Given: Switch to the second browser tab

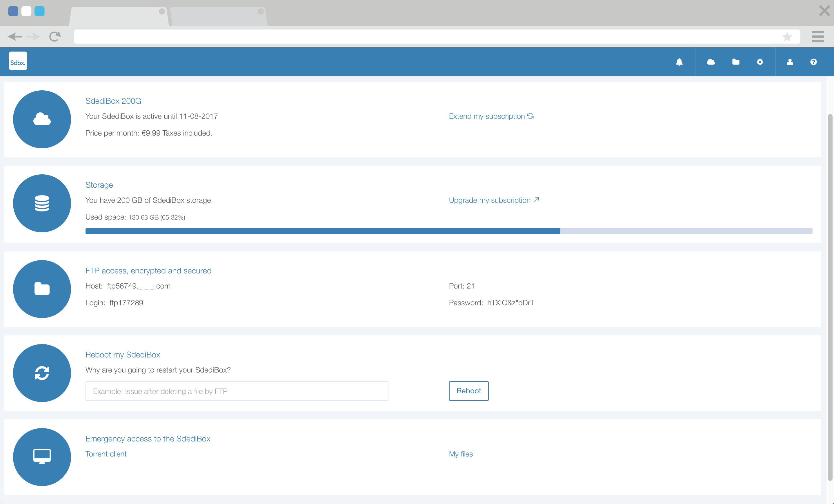Looking at the screenshot, I should (x=218, y=16).
